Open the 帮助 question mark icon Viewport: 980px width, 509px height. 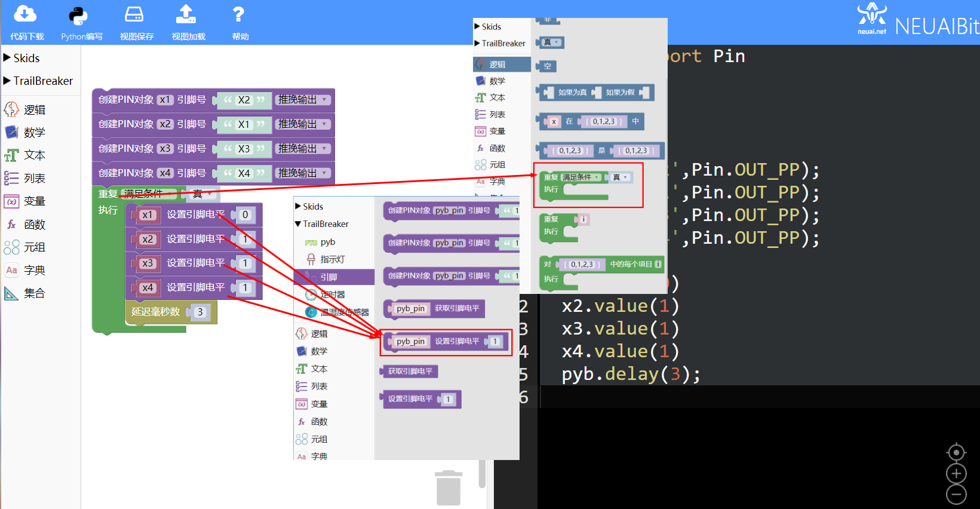[238, 14]
